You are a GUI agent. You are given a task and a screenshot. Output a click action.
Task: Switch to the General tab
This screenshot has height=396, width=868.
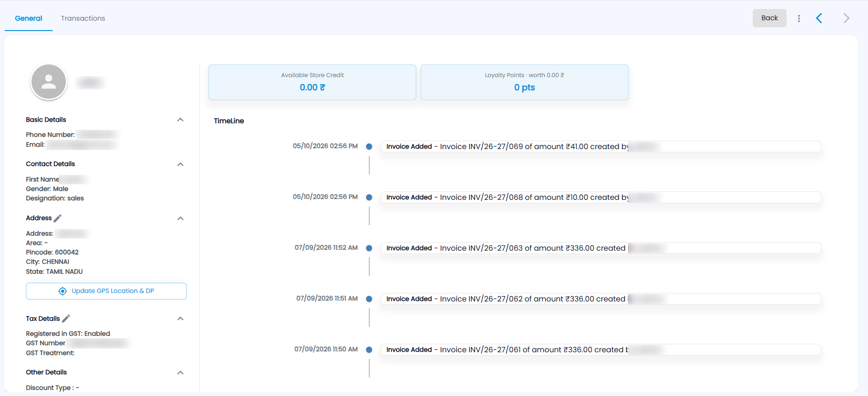[29, 18]
